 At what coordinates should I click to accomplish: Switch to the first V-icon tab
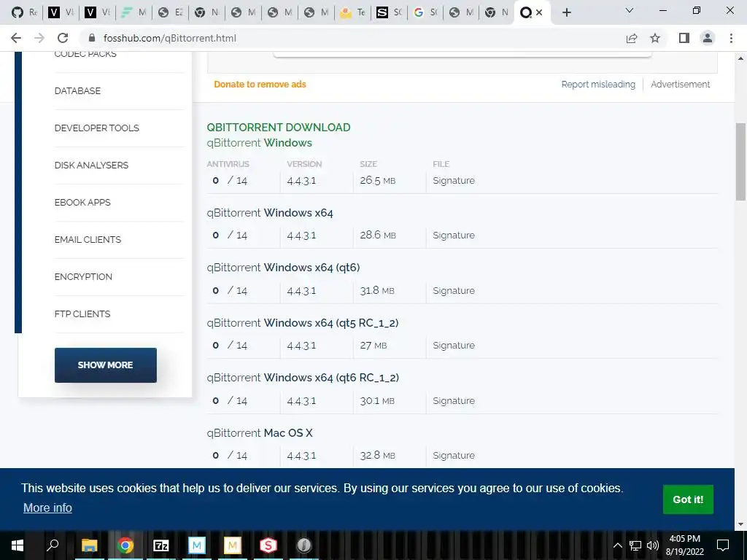(60, 12)
